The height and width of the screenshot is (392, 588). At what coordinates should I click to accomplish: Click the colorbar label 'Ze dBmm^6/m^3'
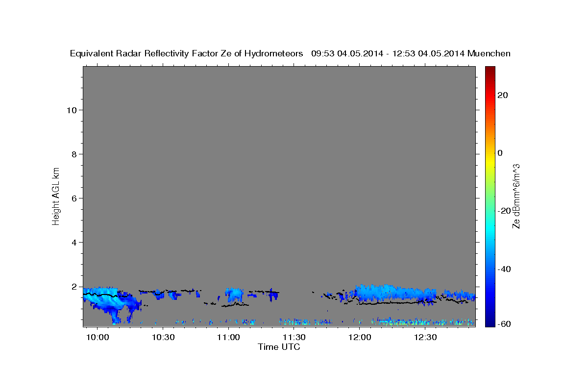click(516, 196)
